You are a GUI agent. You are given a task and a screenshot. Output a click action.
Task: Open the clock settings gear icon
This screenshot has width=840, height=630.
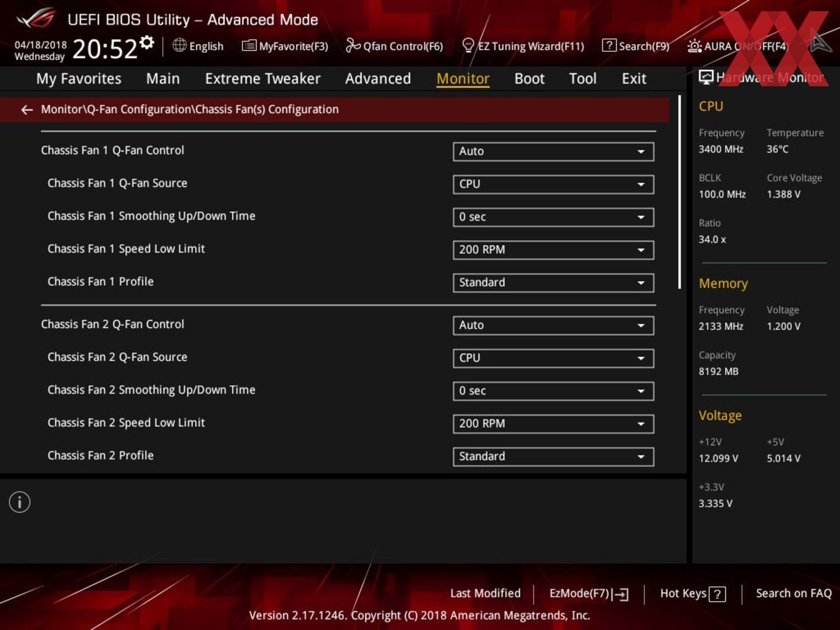point(147,42)
